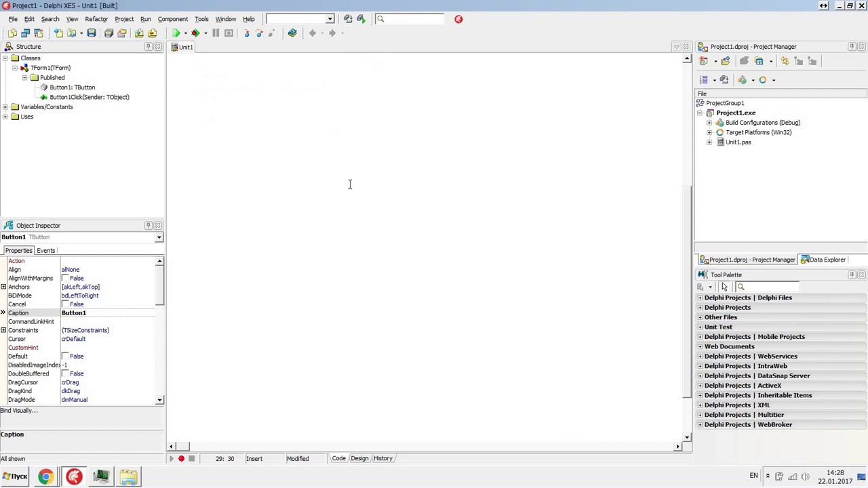
Task: Click the Save Desktop icon beside layout combo
Action: tap(348, 19)
